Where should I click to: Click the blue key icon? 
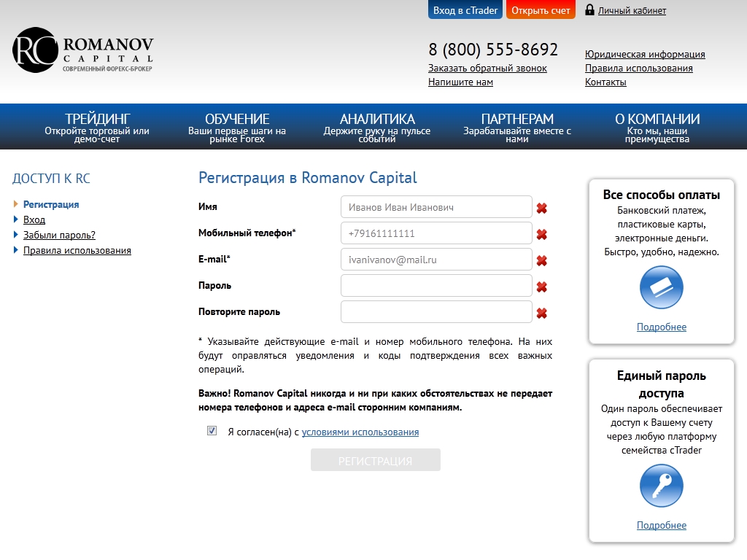click(661, 486)
